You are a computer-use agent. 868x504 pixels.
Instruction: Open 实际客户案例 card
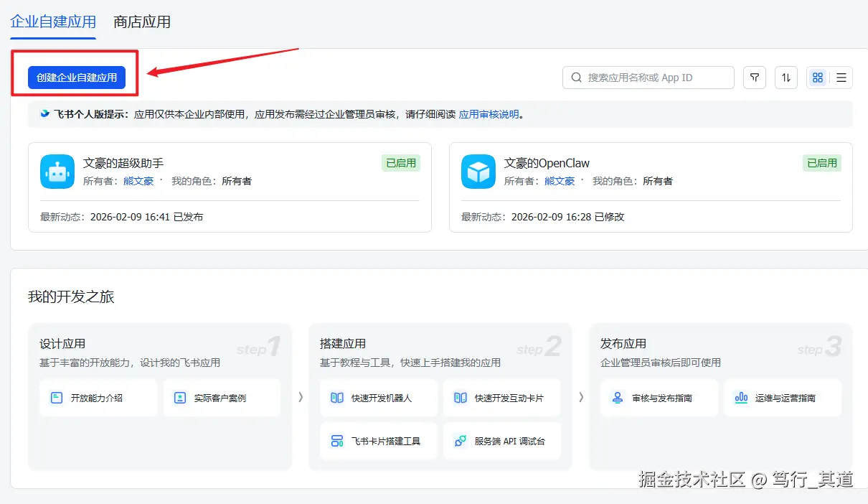click(x=222, y=398)
